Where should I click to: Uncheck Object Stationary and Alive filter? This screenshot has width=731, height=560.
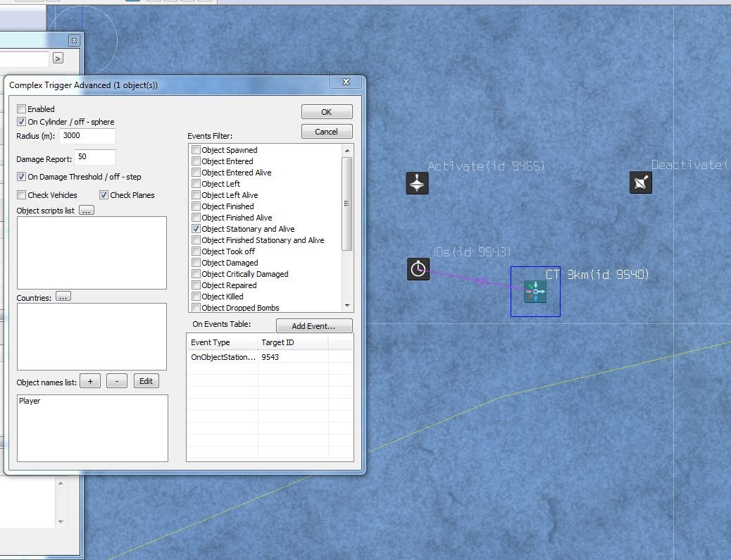(x=196, y=229)
